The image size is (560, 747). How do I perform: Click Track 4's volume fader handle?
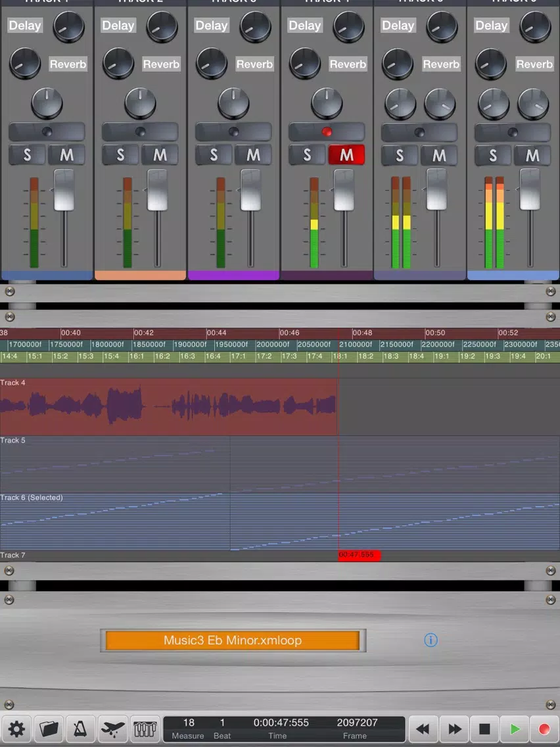(x=344, y=189)
